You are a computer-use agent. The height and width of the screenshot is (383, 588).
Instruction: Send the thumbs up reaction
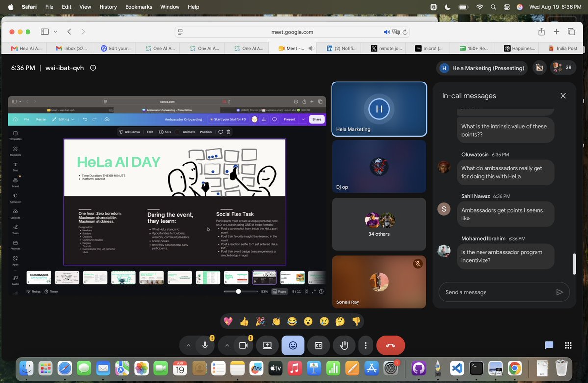[x=244, y=321]
